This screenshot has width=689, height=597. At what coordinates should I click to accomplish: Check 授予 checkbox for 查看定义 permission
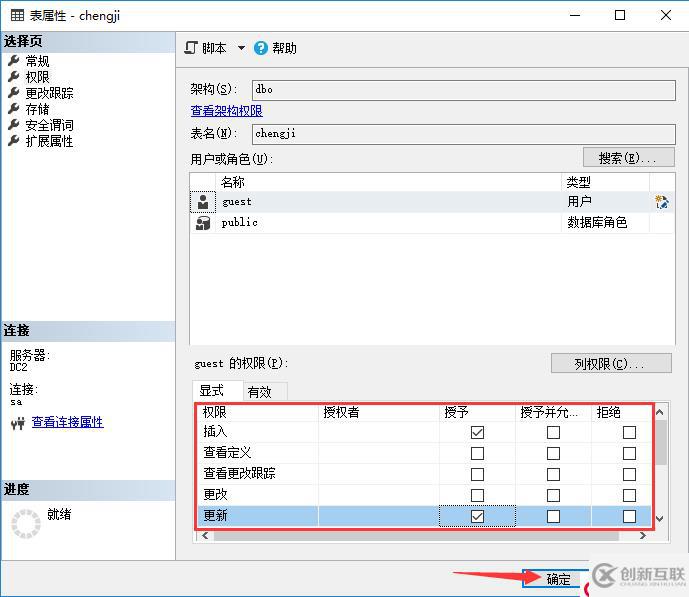477,453
